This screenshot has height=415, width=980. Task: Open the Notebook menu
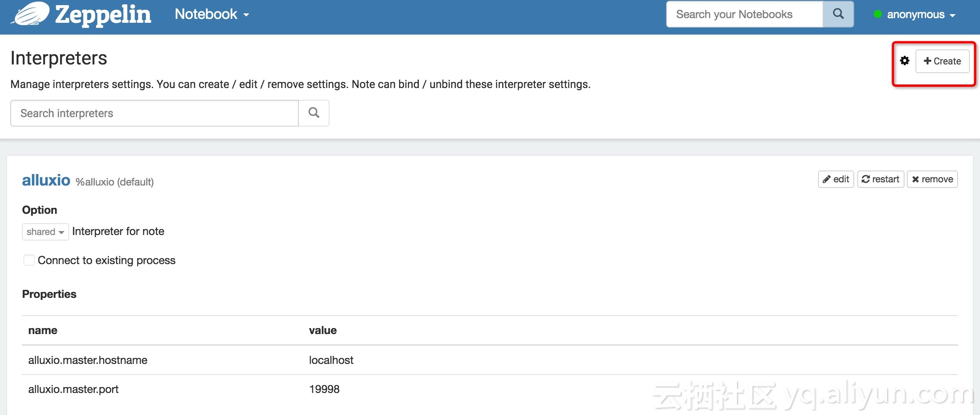(212, 15)
